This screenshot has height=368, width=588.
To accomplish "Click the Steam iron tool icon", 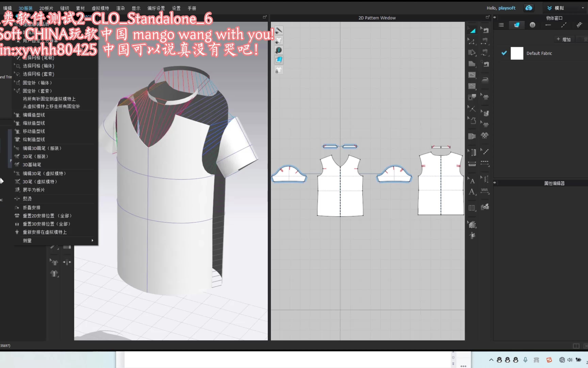I will tap(485, 80).
